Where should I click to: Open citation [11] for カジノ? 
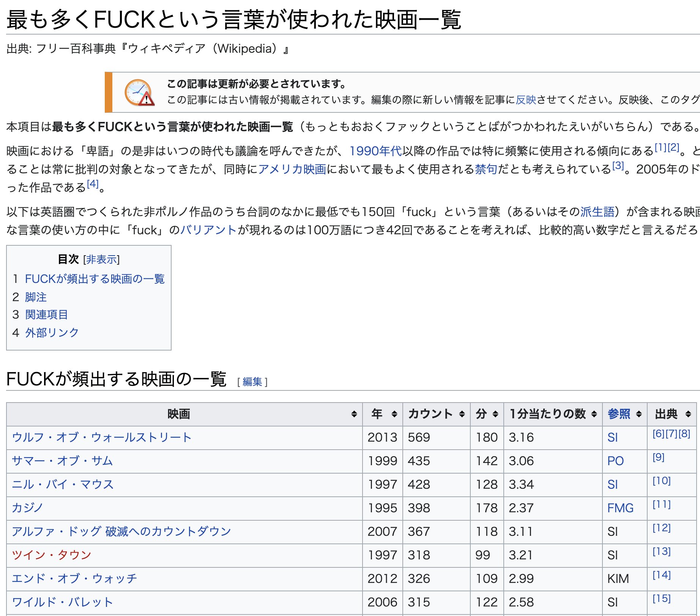pyautogui.click(x=662, y=504)
